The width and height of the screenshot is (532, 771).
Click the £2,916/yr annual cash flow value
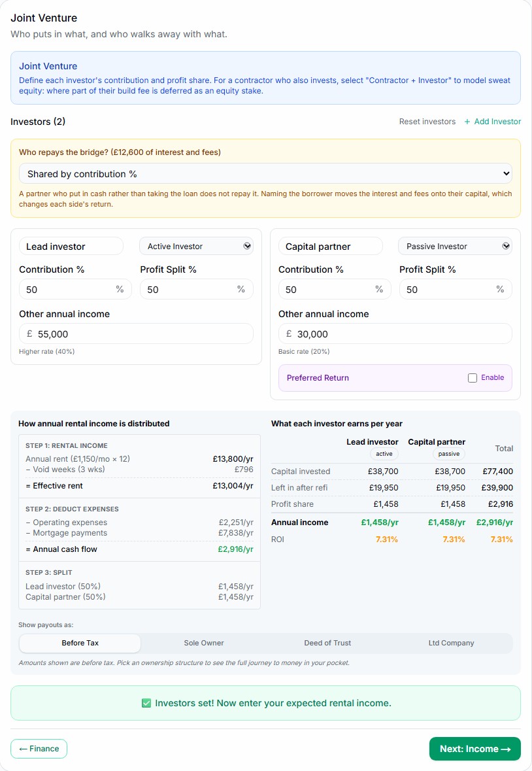[236, 549]
